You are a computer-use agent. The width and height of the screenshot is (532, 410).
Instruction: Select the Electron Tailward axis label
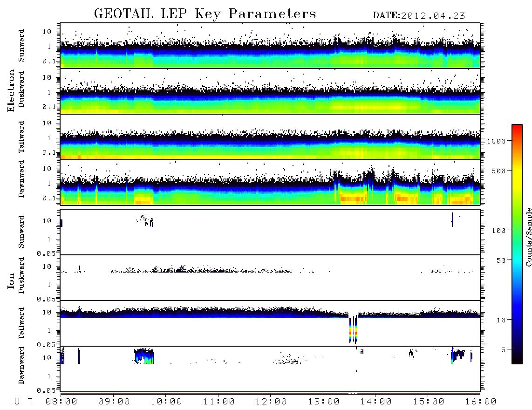[x=21, y=137]
